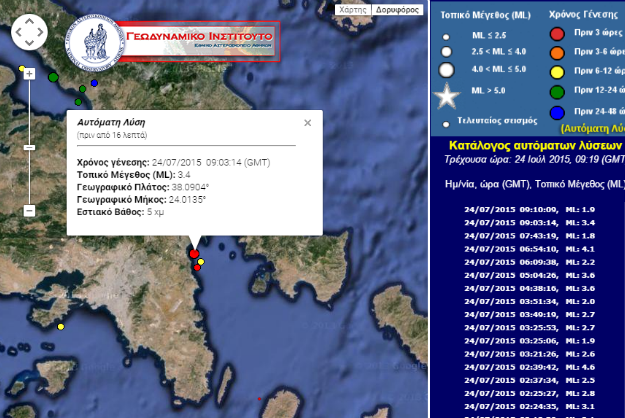Click the green marker just above the popup corner
Viewport: 625px width, 418px height.
coord(78,102)
